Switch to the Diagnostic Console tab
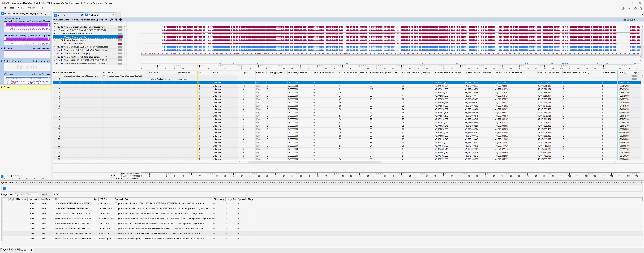This screenshot has height=253, width=644. coord(10,250)
